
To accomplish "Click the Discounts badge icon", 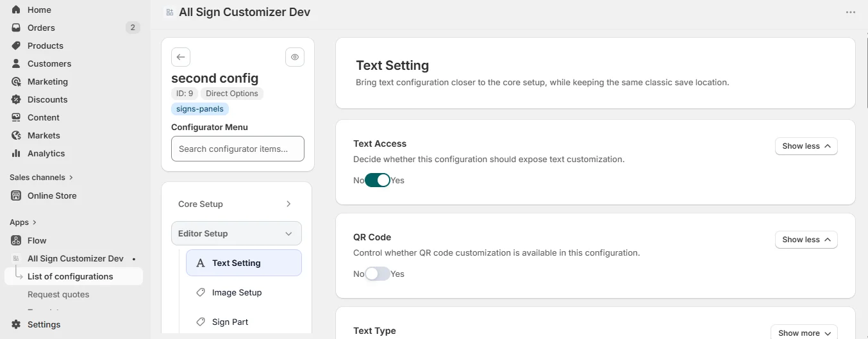I will pyautogui.click(x=16, y=99).
